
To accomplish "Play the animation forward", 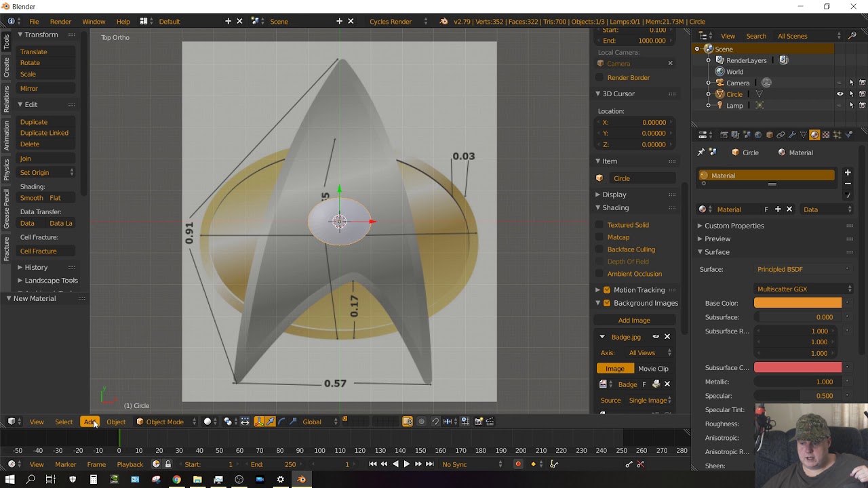I will pos(406,464).
